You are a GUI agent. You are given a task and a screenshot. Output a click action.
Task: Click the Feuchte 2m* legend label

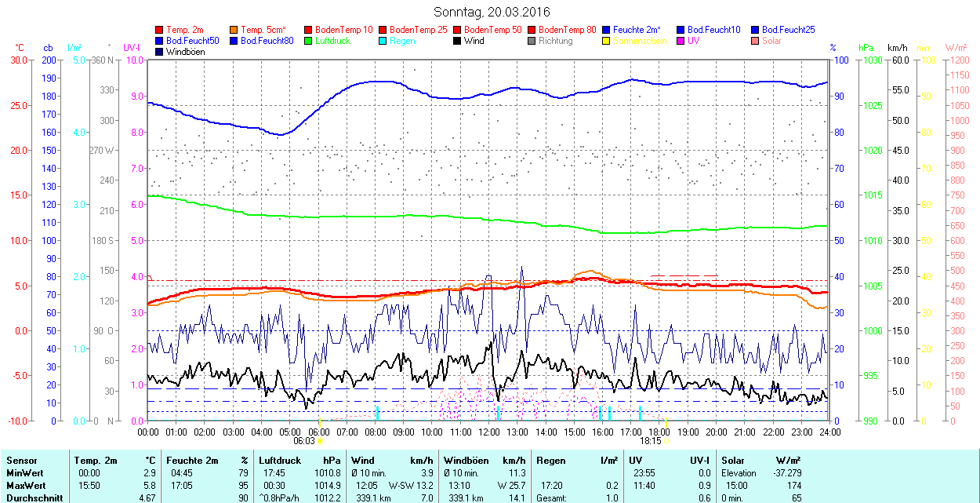637,30
